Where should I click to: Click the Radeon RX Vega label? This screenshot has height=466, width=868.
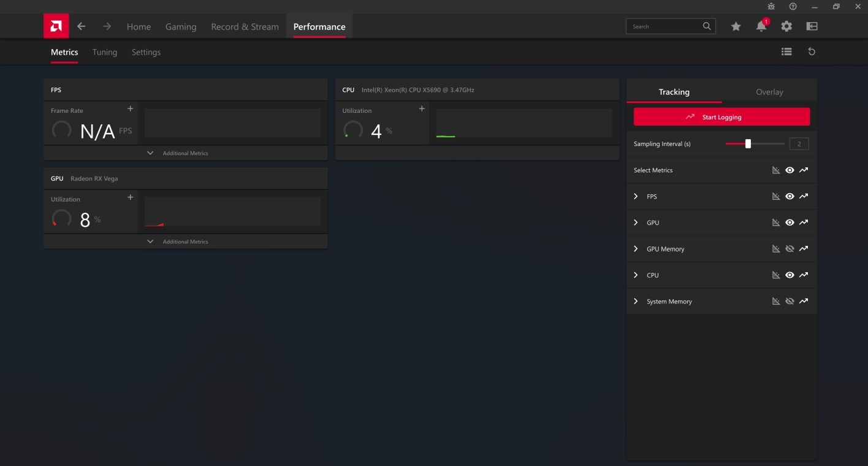point(94,178)
